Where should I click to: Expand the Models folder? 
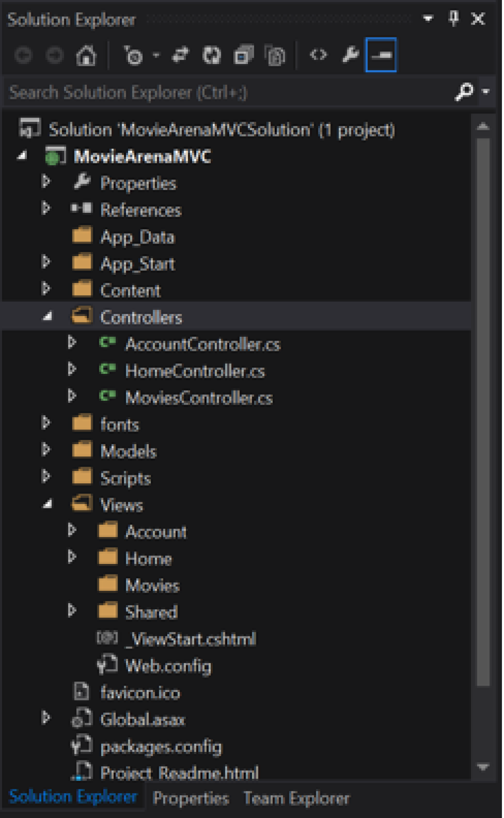pos(46,450)
